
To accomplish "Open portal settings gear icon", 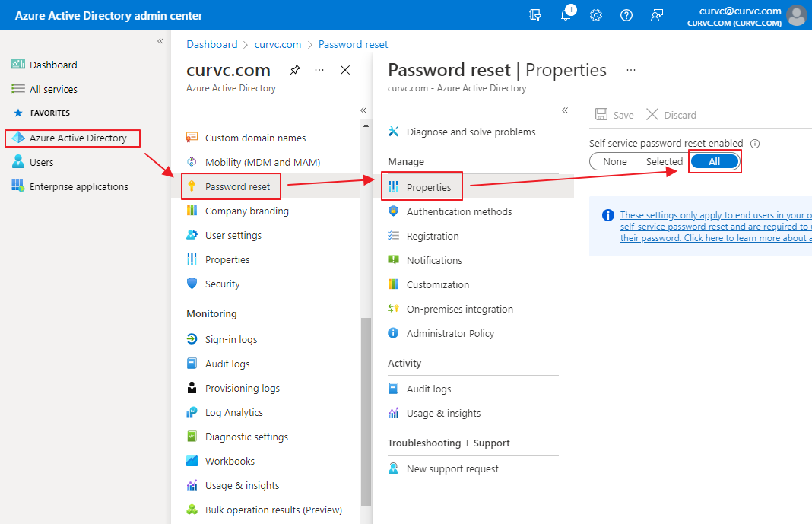I will coord(596,15).
